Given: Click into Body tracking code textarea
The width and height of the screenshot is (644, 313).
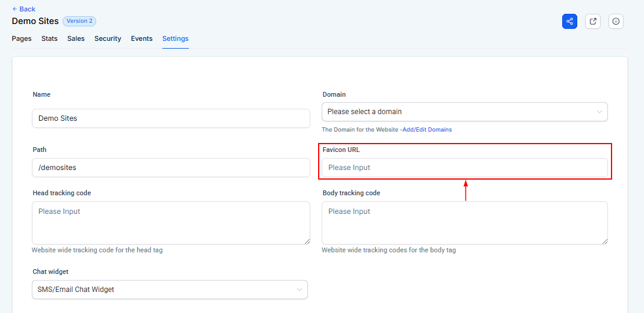Looking at the screenshot, I should pyautogui.click(x=464, y=222).
